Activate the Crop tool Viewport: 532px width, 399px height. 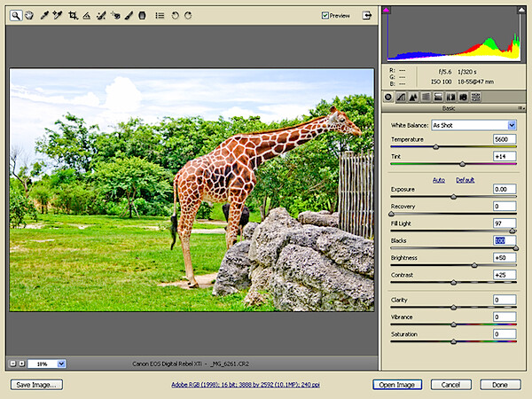pos(73,15)
